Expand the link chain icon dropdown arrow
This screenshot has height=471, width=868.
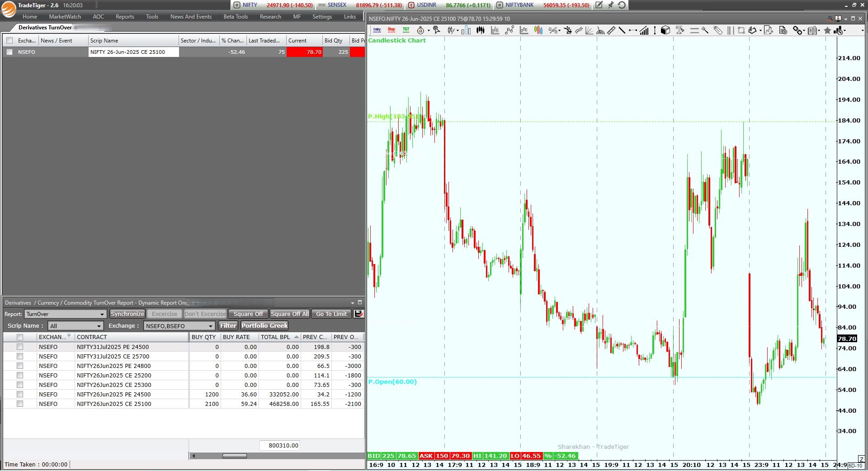coord(804,31)
